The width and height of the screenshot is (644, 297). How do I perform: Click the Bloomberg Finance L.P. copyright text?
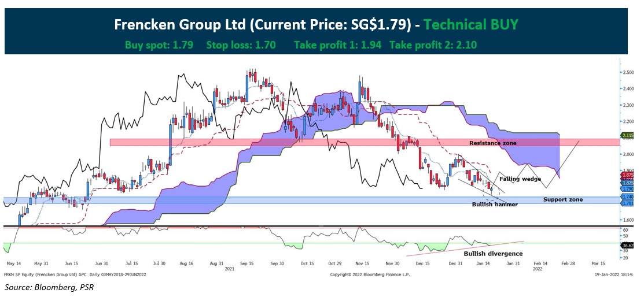pyautogui.click(x=370, y=274)
